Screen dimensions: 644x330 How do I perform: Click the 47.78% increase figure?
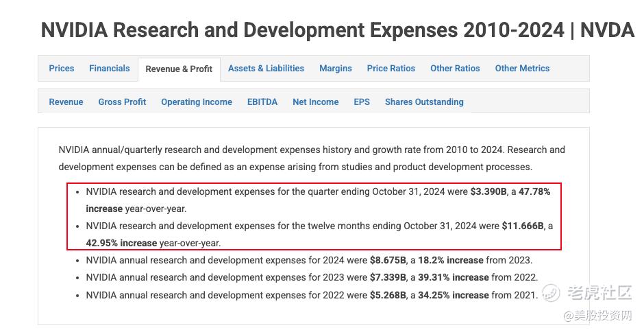pos(534,191)
